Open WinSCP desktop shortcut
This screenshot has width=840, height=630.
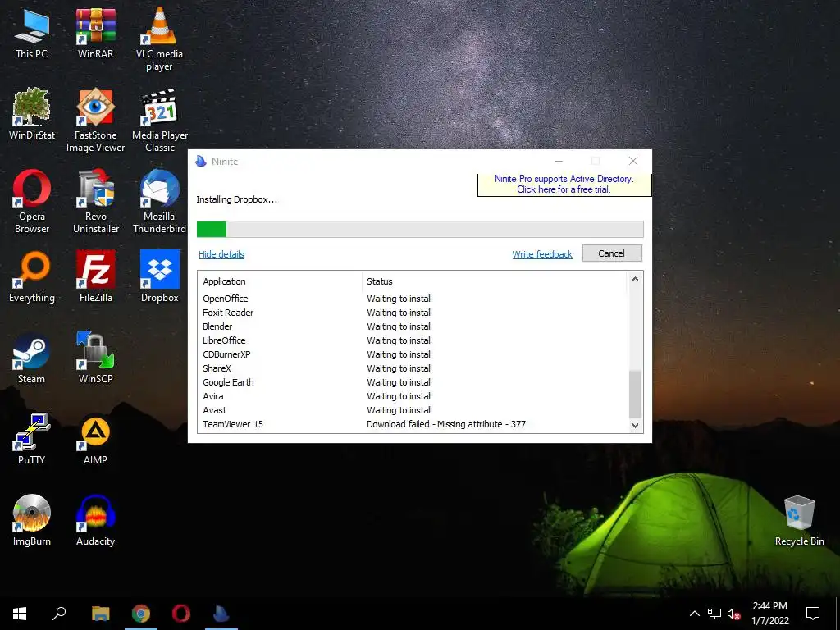(x=96, y=358)
